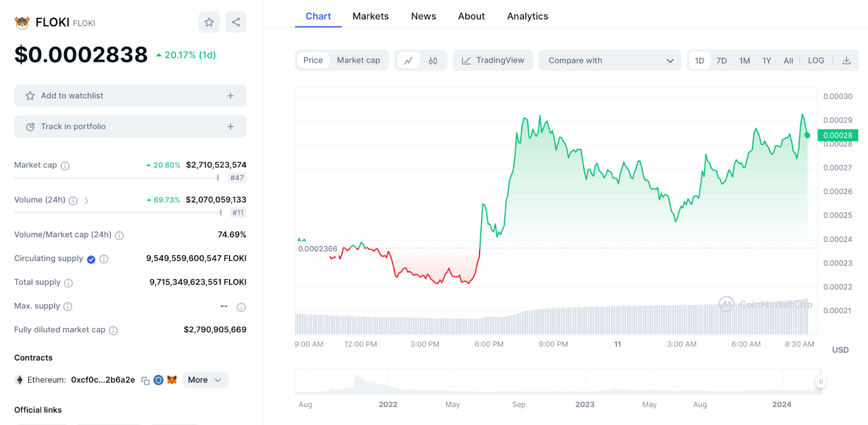Select the 1M time range

pos(744,61)
